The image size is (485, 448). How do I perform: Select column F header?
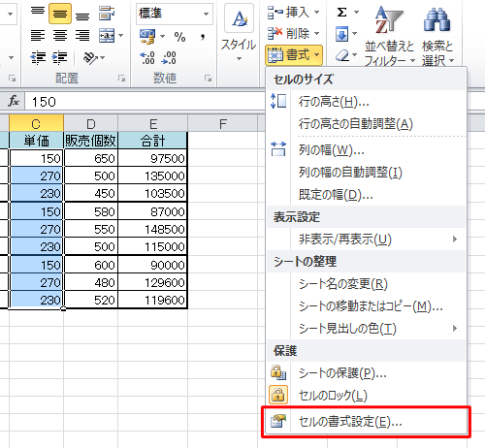[x=223, y=124]
